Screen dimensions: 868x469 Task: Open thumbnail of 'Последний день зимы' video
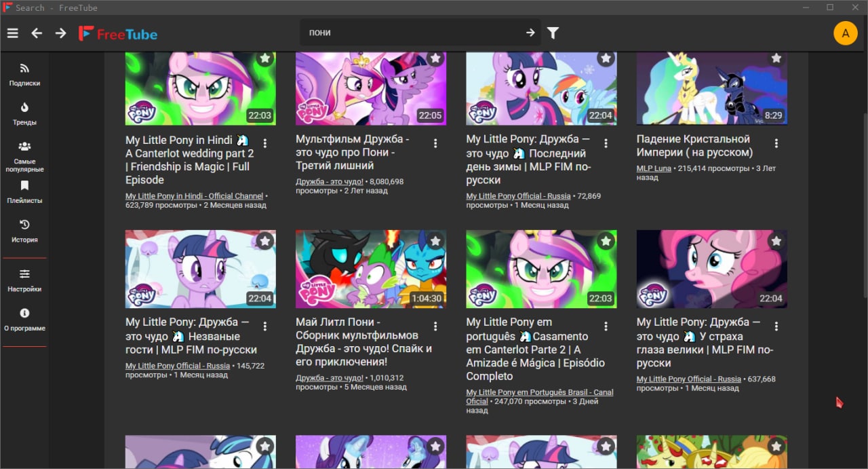point(542,88)
